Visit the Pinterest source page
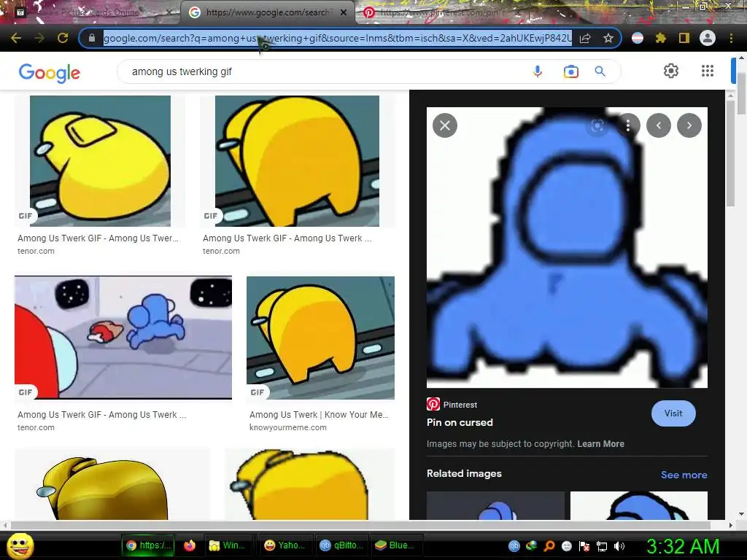 (x=673, y=413)
